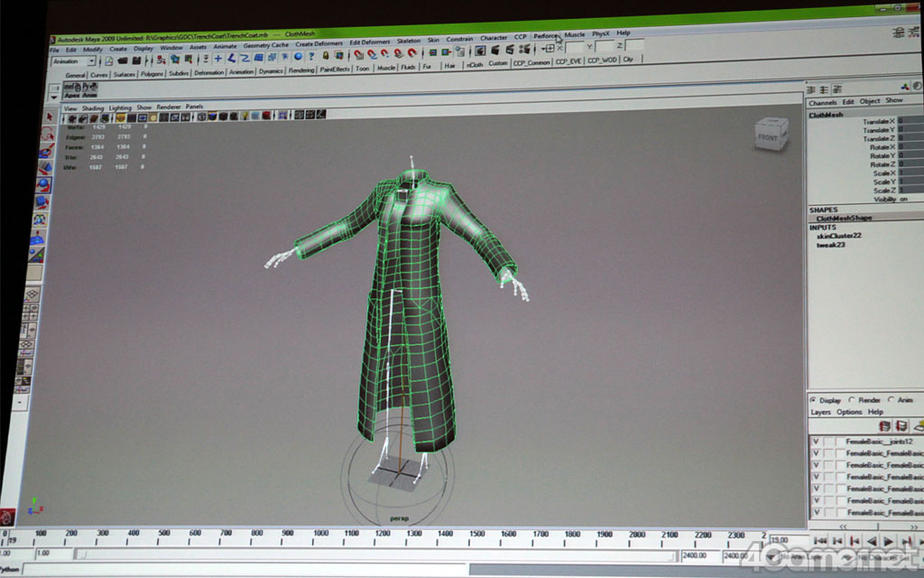The image size is (924, 578).
Task: Click the FRONT view cube
Action: click(x=768, y=135)
